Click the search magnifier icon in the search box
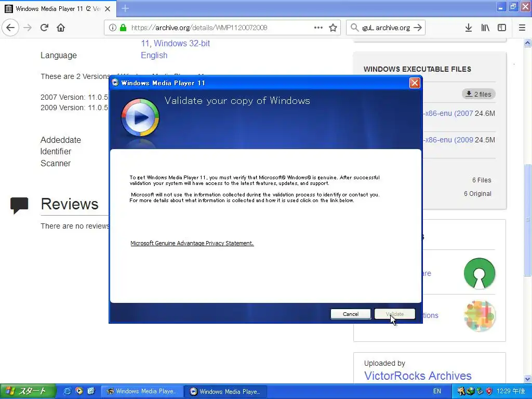 tap(354, 28)
